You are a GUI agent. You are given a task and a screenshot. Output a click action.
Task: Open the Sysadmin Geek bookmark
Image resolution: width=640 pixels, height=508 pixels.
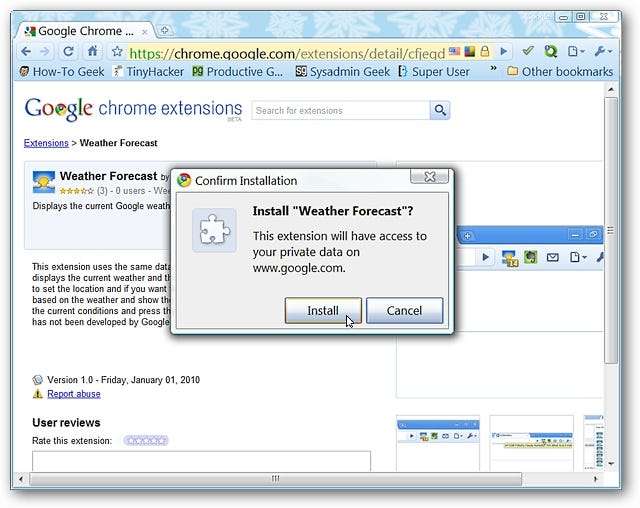click(343, 72)
